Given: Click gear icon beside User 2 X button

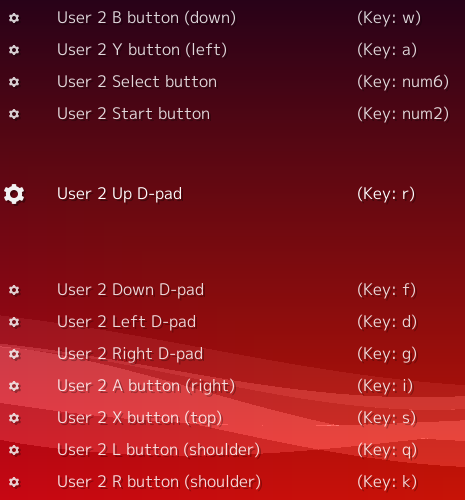Looking at the screenshot, I should click(x=14, y=418).
